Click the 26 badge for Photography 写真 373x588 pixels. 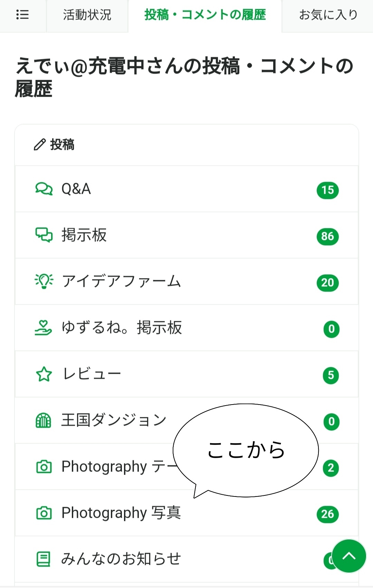click(327, 514)
